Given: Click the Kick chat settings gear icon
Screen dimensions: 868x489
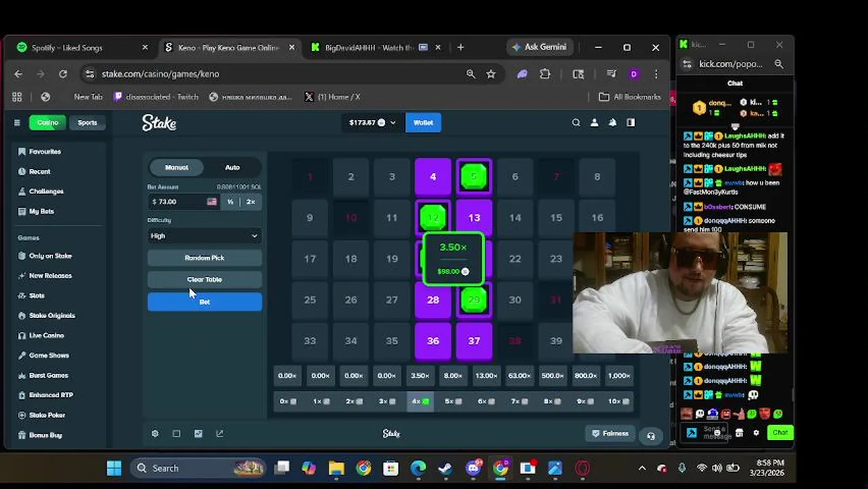Looking at the screenshot, I should (756, 433).
